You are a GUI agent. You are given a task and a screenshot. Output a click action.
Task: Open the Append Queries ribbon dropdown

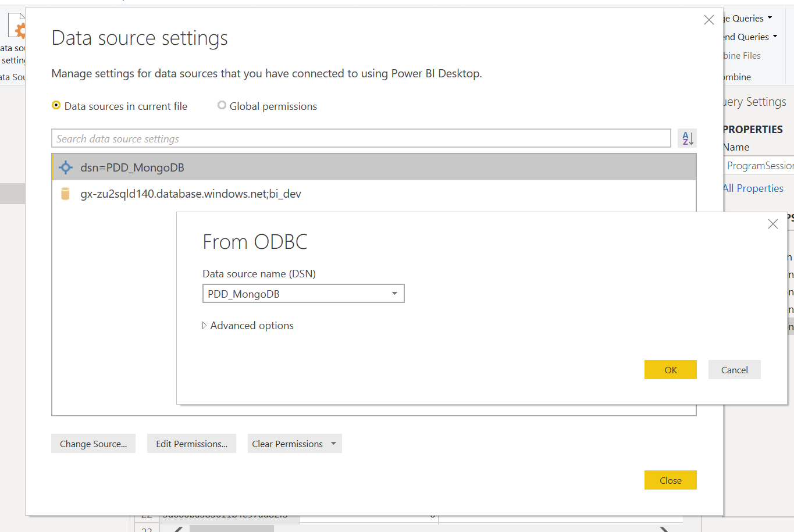749,37
